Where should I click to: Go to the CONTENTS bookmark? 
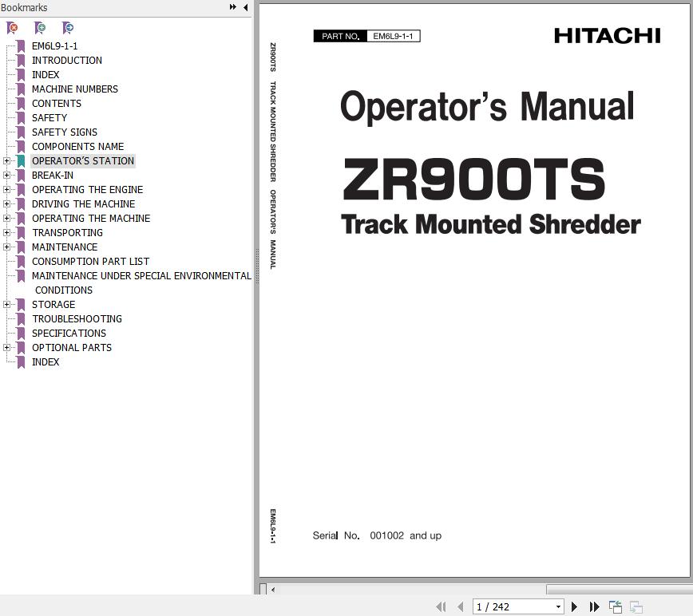(x=57, y=103)
